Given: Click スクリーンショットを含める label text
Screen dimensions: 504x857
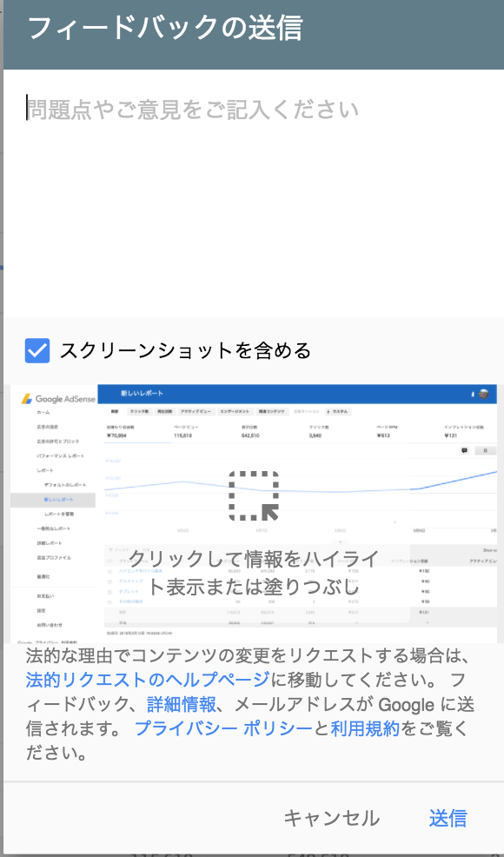Looking at the screenshot, I should [x=185, y=350].
